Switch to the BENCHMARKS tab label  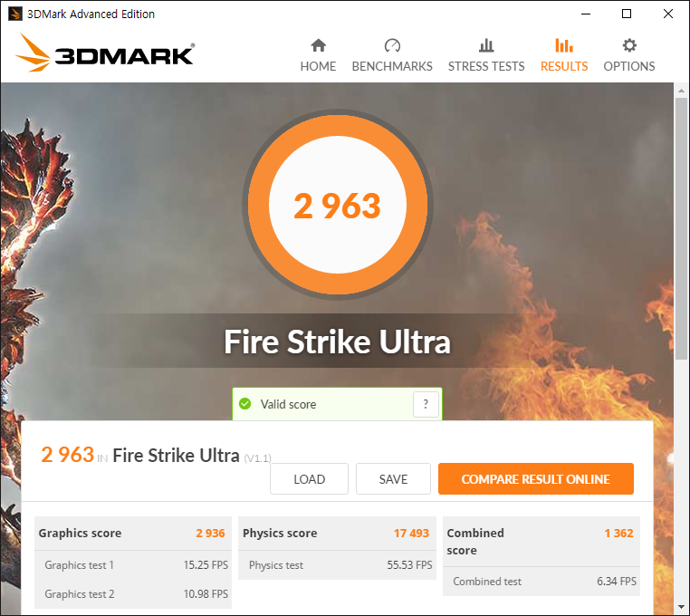392,66
